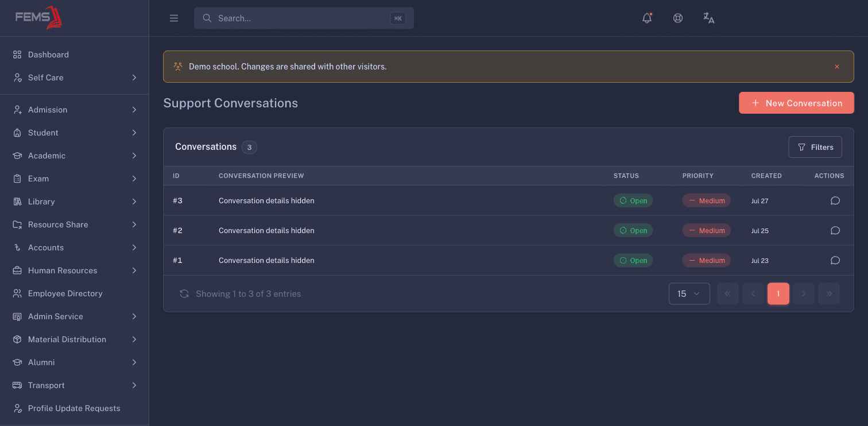Expand the Academic section
This screenshot has height=426, width=868.
[x=75, y=156]
